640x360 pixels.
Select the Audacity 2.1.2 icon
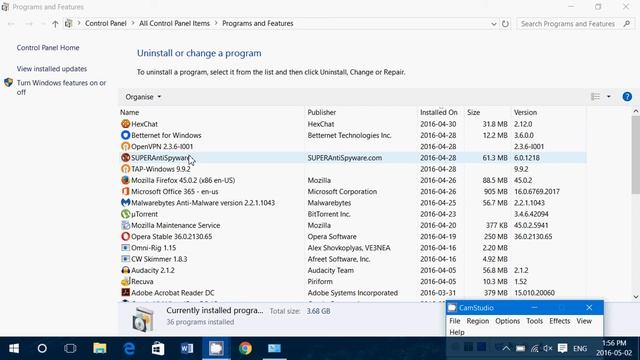(125, 270)
